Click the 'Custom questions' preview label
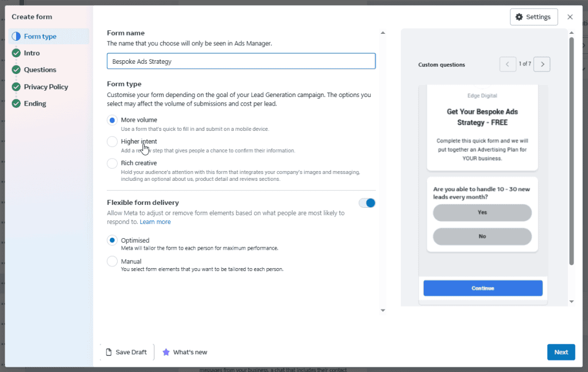This screenshot has height=372, width=588. [442, 64]
